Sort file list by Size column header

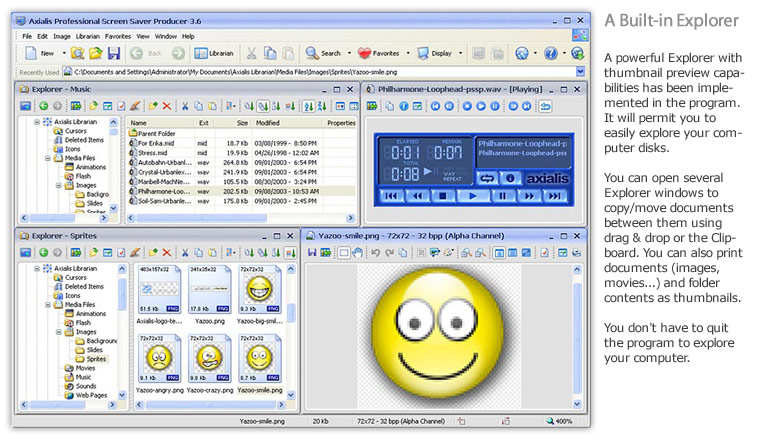coord(234,123)
